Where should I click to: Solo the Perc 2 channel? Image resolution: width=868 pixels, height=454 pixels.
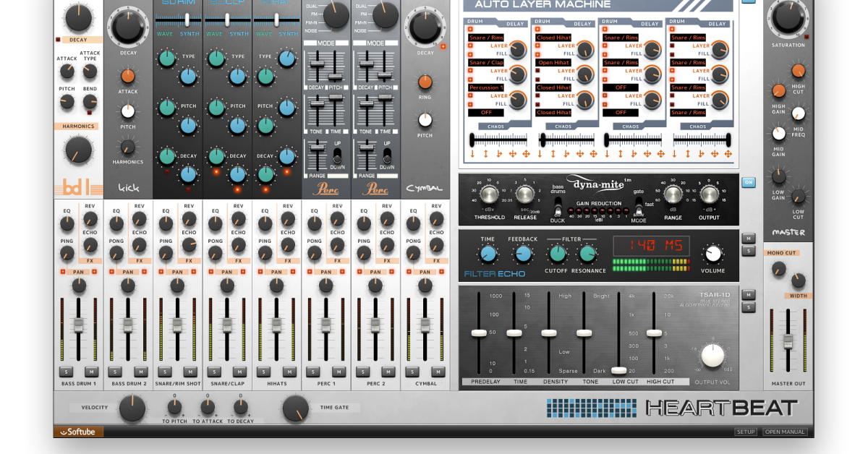pos(362,372)
